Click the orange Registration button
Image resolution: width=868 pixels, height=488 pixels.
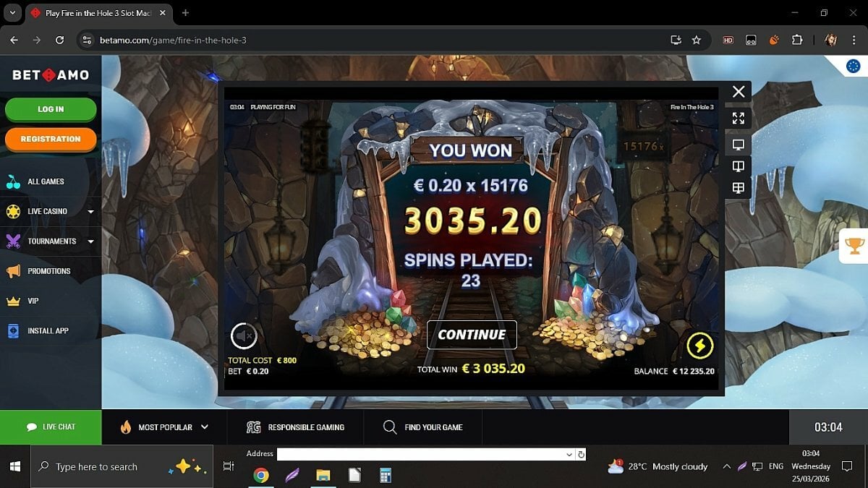pos(51,139)
